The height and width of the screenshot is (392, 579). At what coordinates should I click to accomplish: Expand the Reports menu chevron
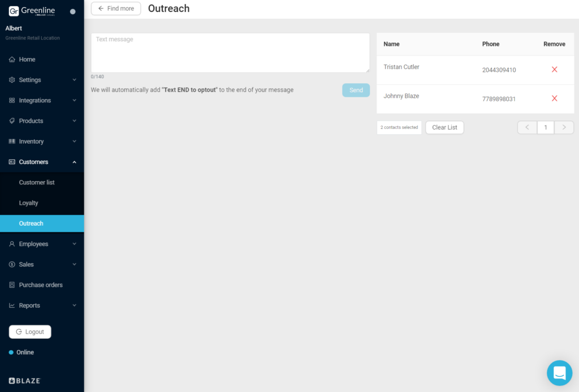pos(74,305)
